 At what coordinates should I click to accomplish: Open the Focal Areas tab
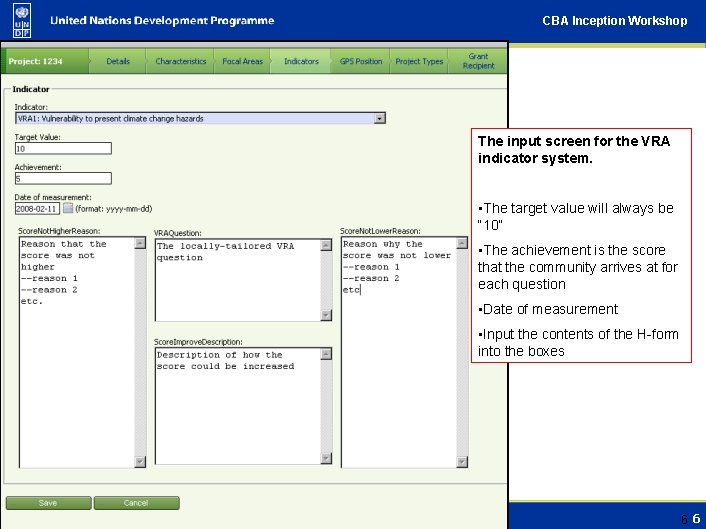(x=242, y=61)
